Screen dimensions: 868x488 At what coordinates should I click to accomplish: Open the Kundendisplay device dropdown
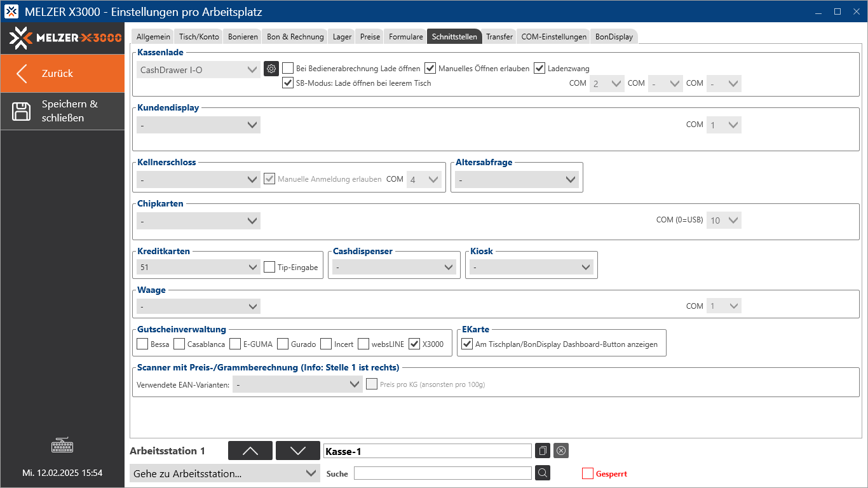pos(198,125)
